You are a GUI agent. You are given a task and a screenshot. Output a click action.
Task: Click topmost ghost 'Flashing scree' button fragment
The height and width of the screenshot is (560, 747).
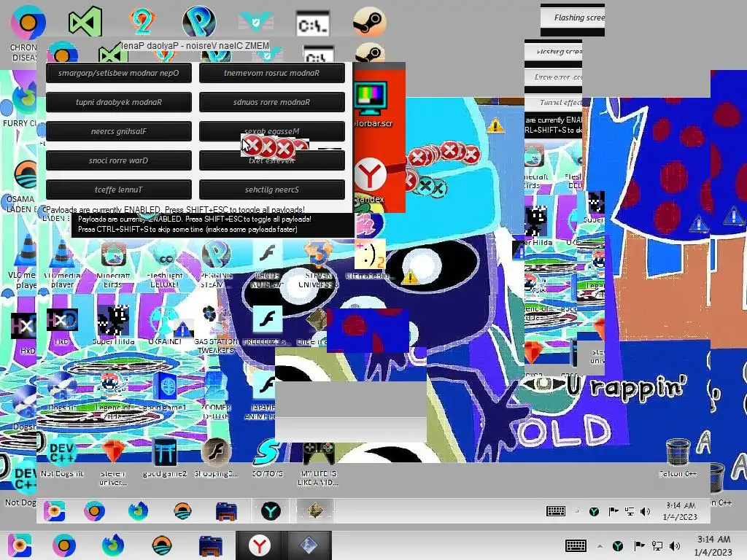573,17
